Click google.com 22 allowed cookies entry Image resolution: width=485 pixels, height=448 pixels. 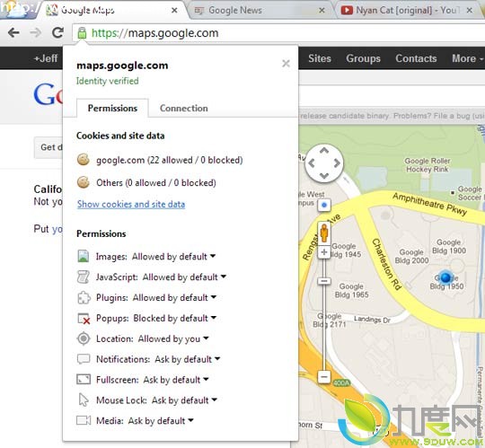point(160,160)
